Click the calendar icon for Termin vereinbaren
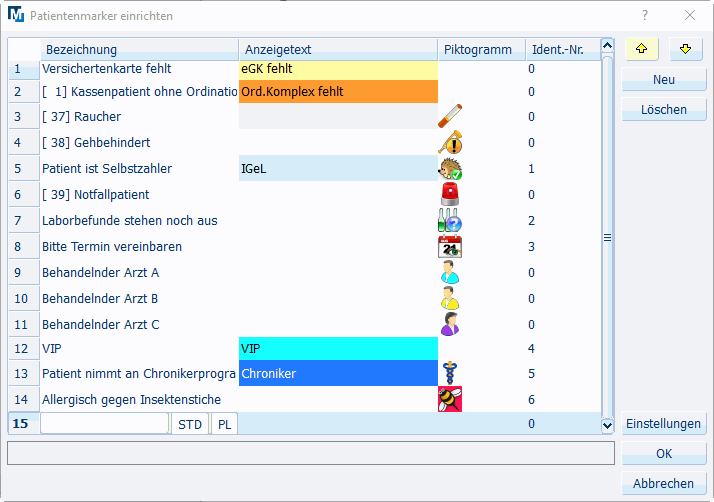Screen dimensions: 714x502 click(450, 247)
